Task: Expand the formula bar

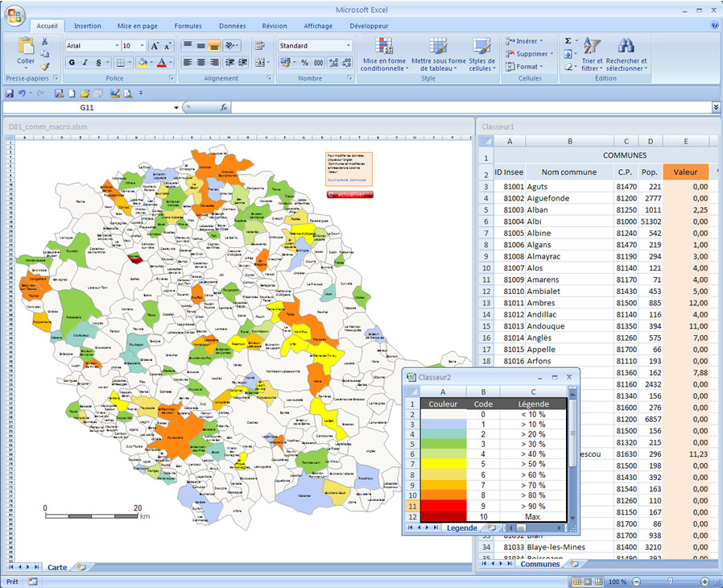Action: (x=716, y=107)
